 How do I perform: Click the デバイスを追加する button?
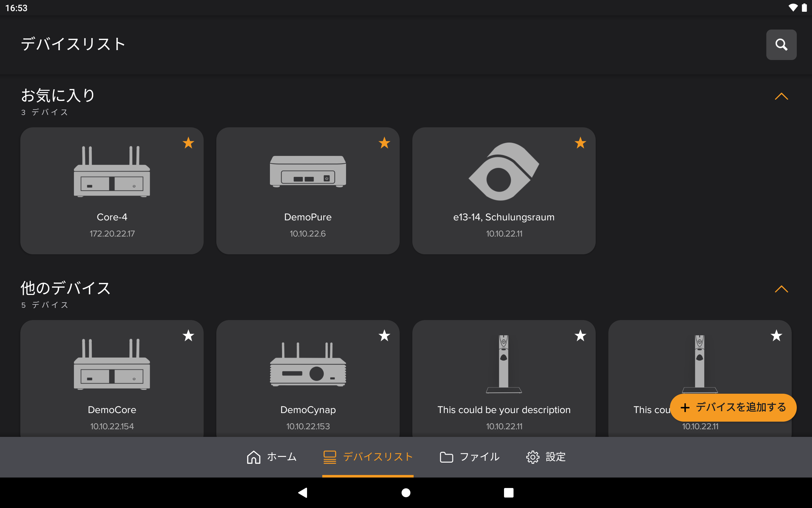pos(733,408)
